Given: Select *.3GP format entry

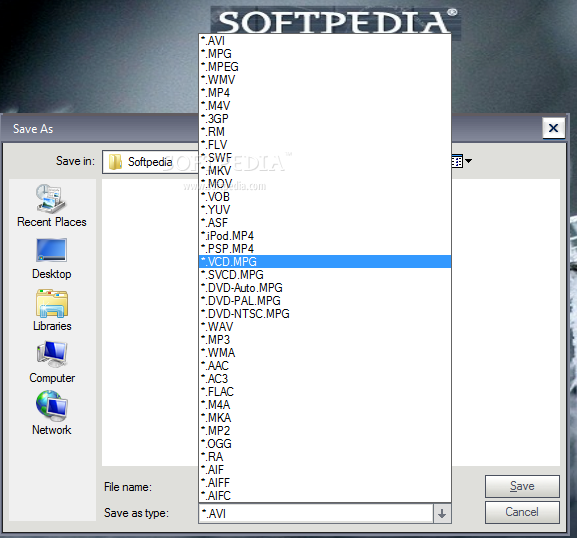Looking at the screenshot, I should coord(325,118).
